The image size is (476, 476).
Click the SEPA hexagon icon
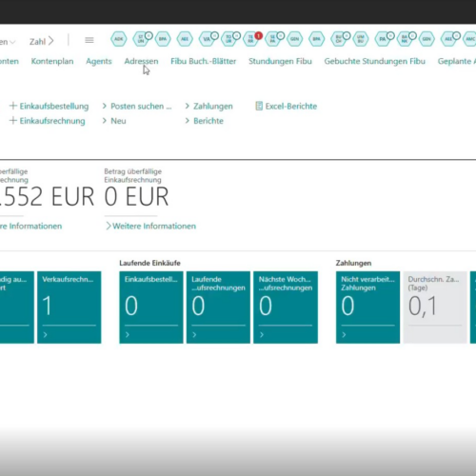tap(273, 39)
